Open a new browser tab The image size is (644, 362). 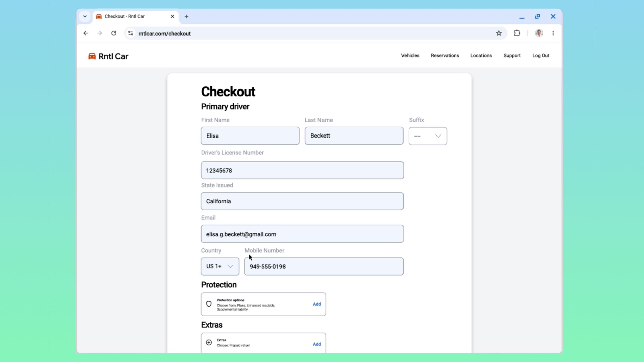coord(186,16)
